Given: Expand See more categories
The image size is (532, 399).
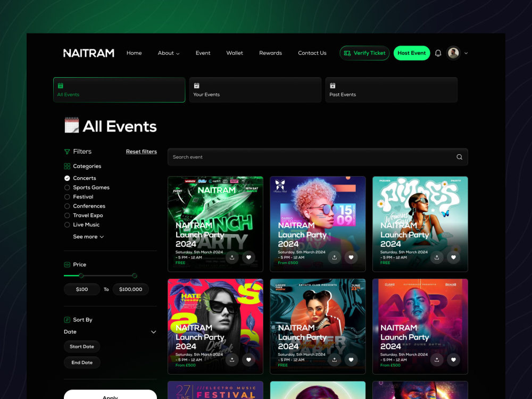Looking at the screenshot, I should pos(88,237).
